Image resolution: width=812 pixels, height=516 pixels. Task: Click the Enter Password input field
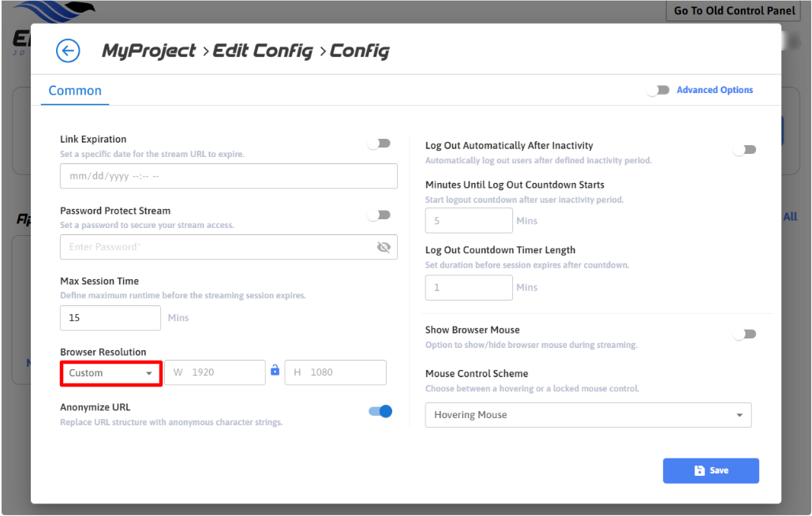pyautogui.click(x=217, y=247)
